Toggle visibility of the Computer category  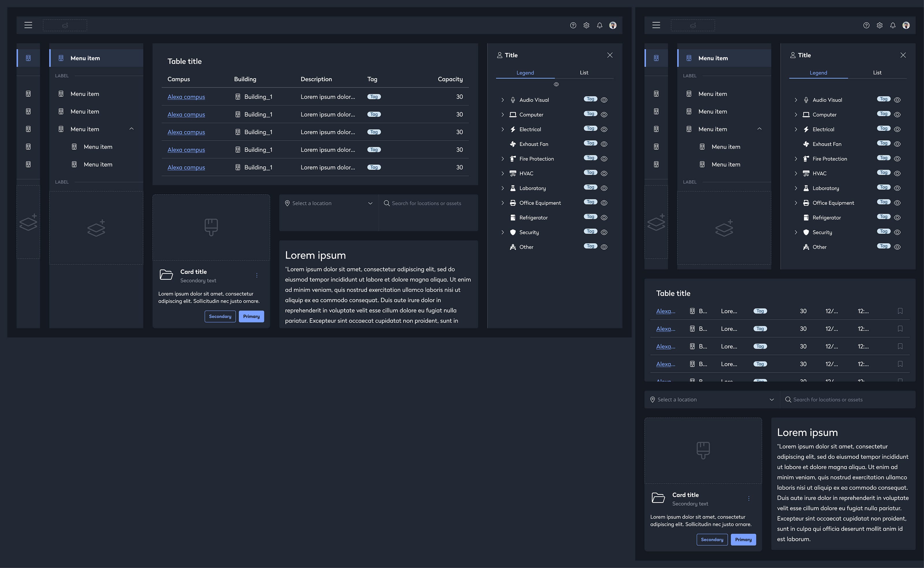pos(604,114)
